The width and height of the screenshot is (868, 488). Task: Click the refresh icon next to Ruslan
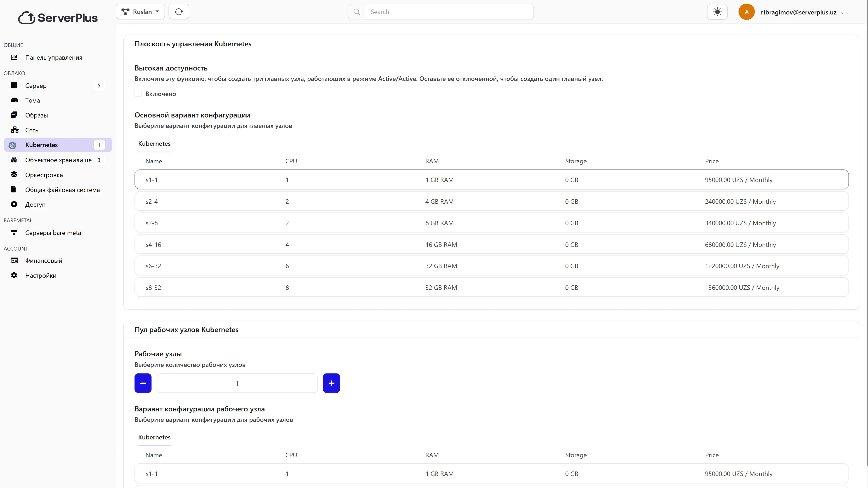179,12
